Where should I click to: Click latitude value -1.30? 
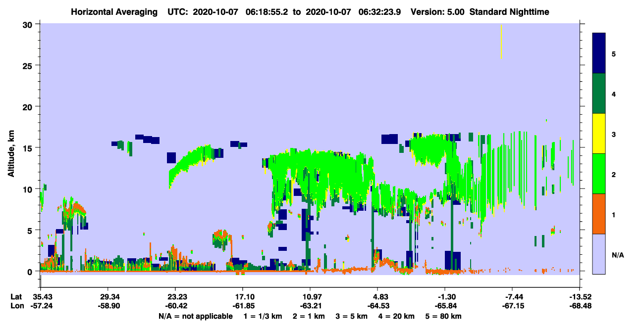coord(445,296)
